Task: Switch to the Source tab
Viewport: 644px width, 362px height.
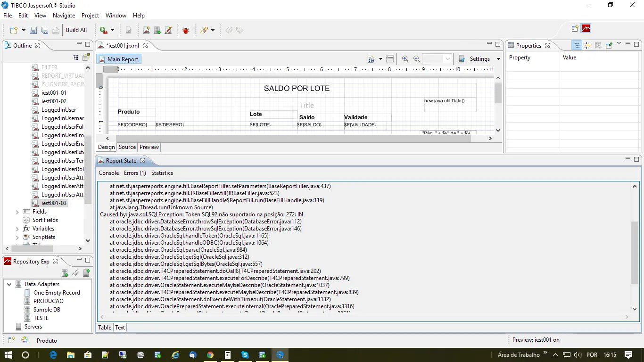Action: [x=127, y=147]
